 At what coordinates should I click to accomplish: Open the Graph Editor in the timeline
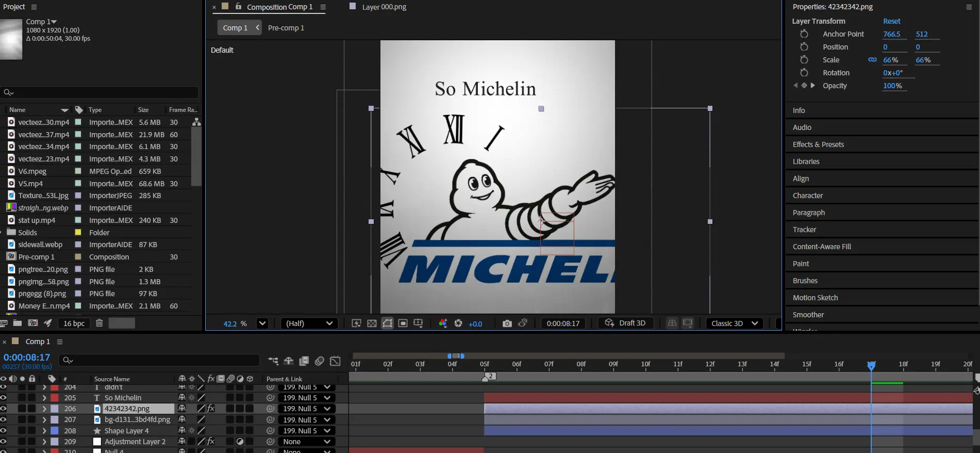(335, 361)
